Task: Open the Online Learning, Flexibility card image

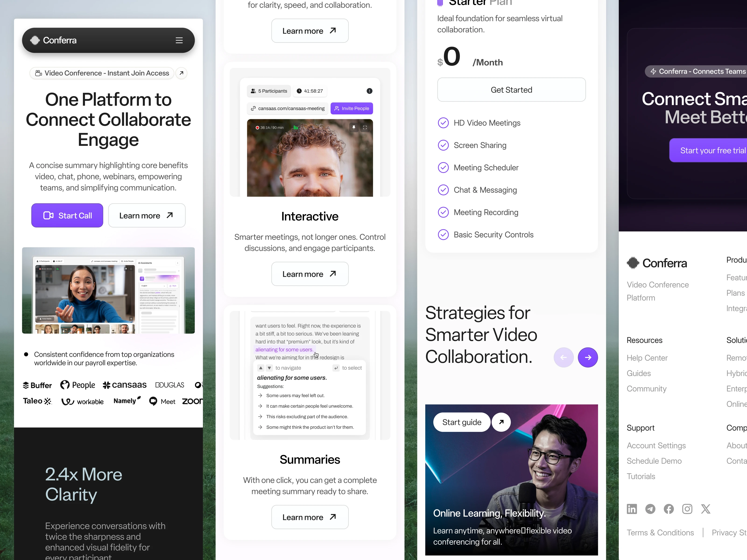Action: pyautogui.click(x=511, y=480)
